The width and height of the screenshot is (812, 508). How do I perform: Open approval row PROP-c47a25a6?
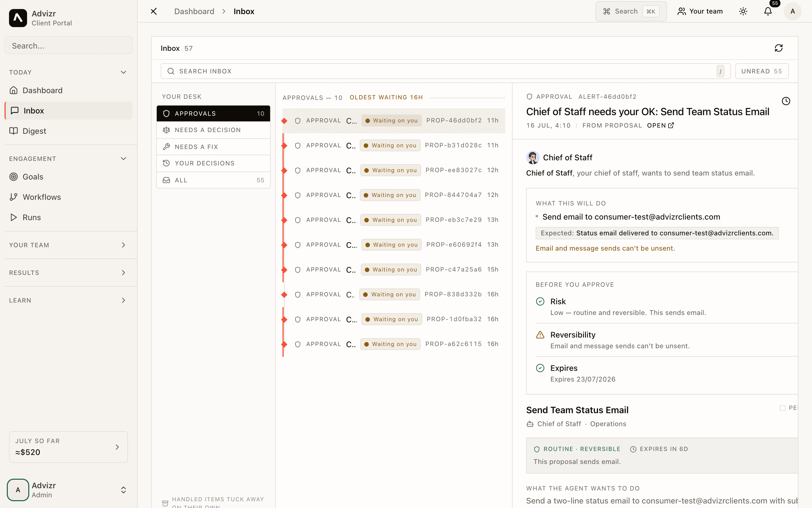394,270
